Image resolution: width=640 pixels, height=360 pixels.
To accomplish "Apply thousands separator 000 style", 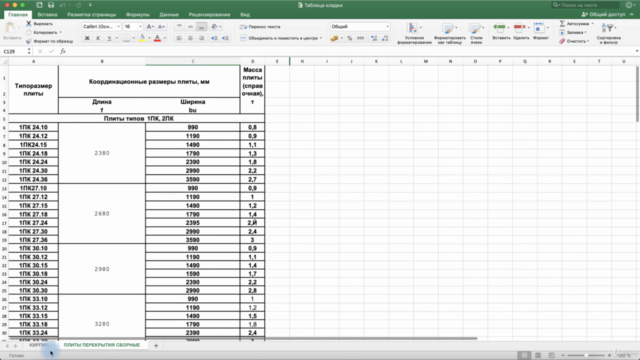I will 360,38.
